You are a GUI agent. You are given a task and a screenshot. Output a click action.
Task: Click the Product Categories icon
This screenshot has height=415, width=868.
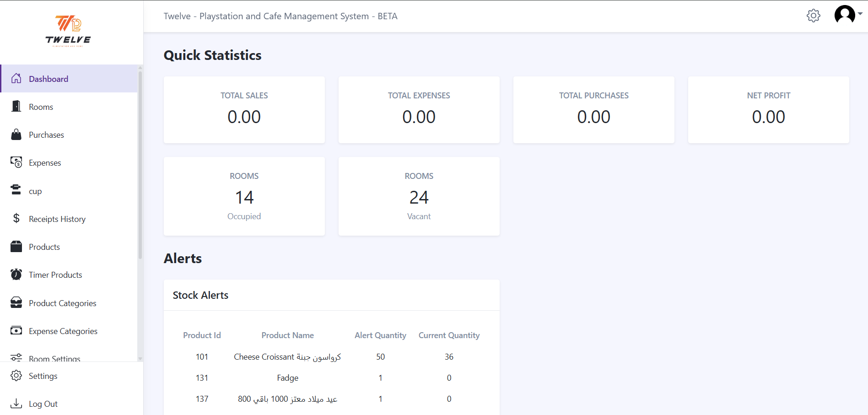16,303
